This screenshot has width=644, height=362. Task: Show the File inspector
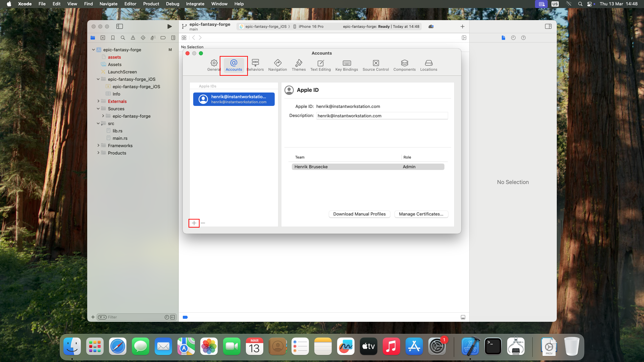tap(503, 38)
